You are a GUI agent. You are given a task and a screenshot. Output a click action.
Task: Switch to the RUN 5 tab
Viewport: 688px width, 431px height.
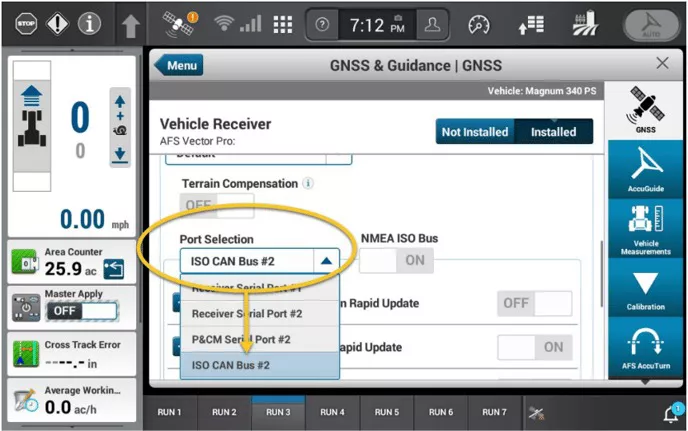click(386, 412)
